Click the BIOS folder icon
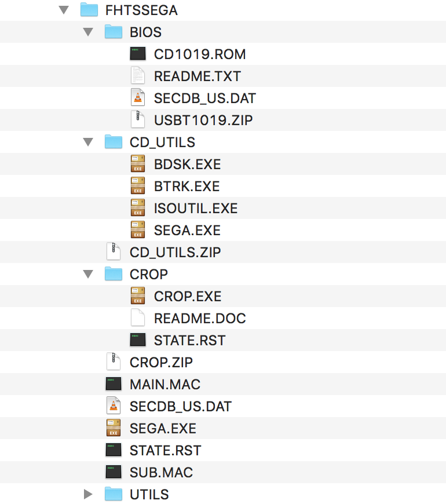 point(114,32)
